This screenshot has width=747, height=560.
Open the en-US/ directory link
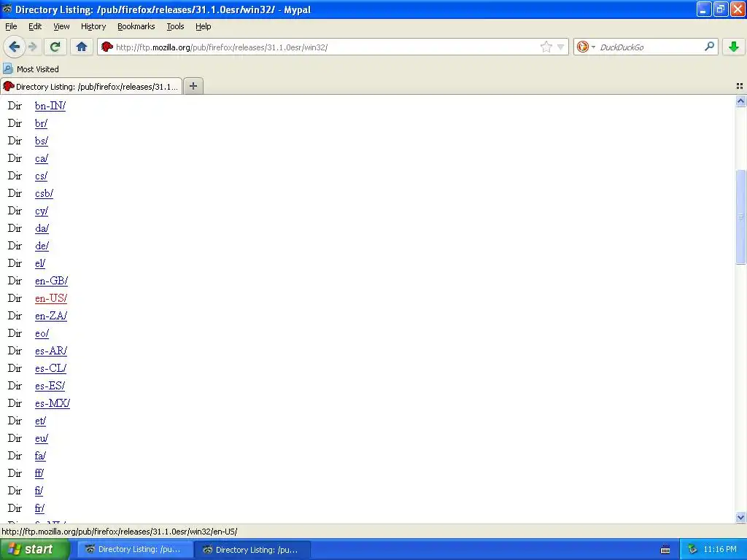tap(51, 298)
